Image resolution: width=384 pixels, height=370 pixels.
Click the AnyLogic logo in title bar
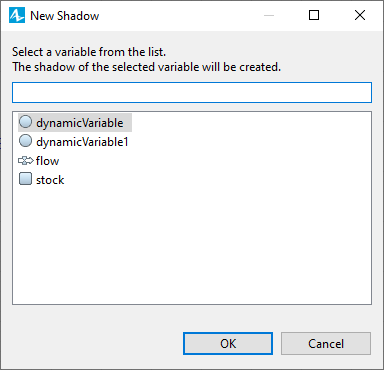click(x=17, y=15)
